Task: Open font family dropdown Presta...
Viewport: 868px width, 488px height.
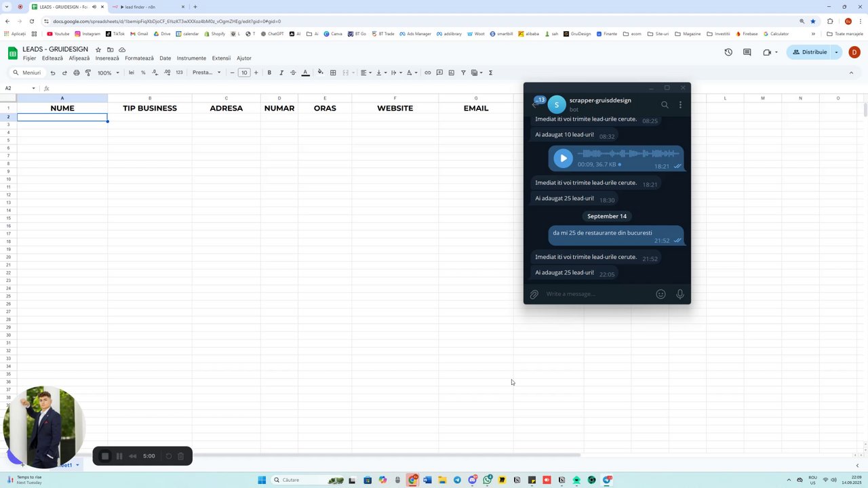Action: point(206,73)
